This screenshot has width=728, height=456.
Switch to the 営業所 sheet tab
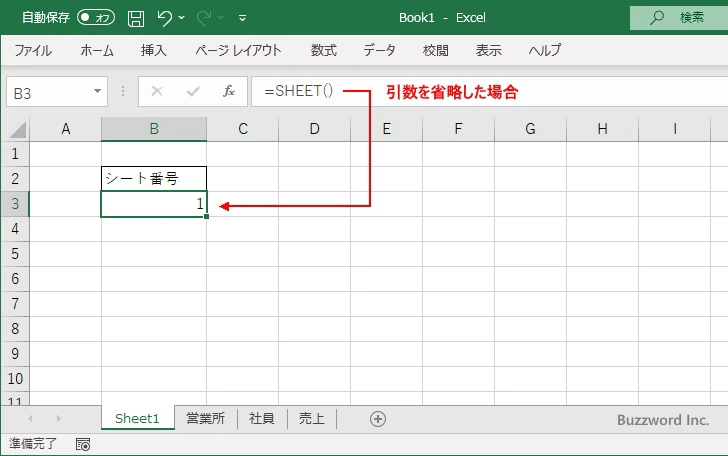coord(205,419)
